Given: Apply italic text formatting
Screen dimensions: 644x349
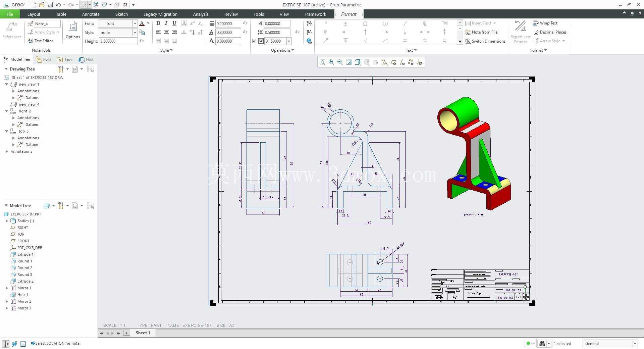Looking at the screenshot, I should click(x=166, y=23).
